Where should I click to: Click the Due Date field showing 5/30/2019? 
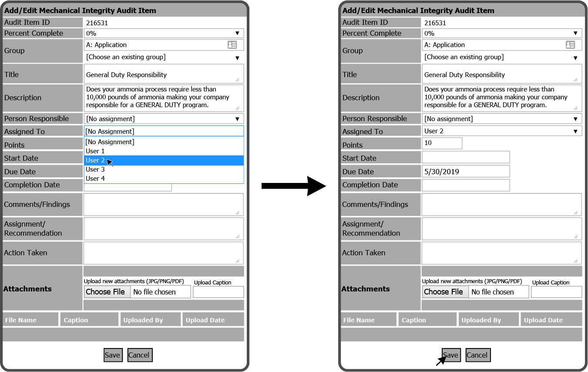(465, 172)
